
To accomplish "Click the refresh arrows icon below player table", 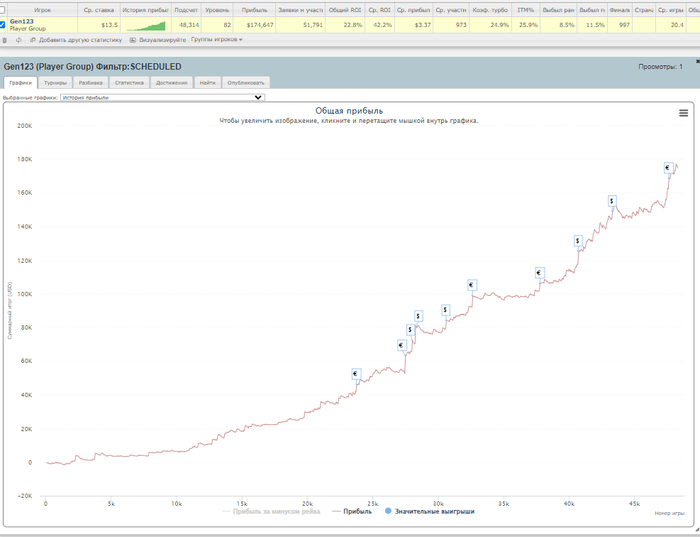I will [18, 40].
